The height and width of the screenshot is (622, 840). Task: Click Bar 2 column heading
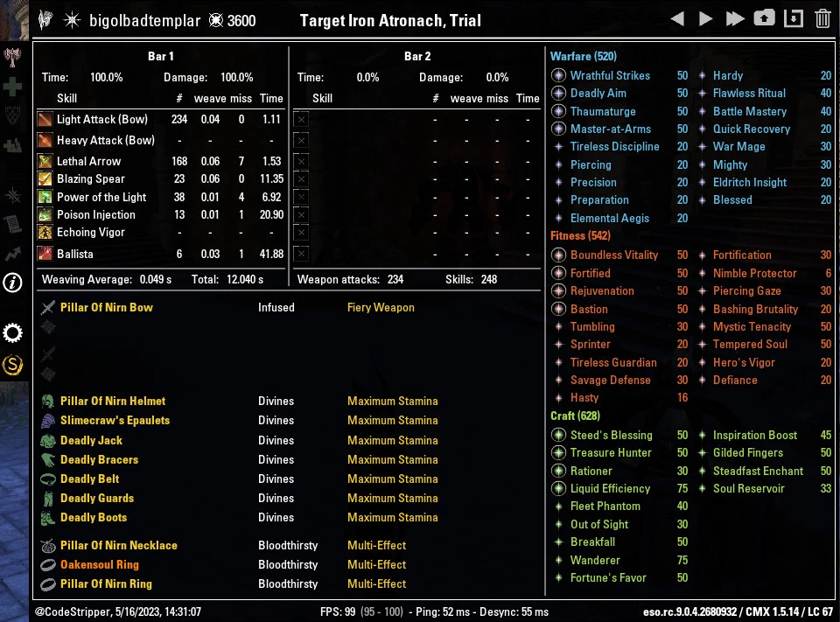(x=417, y=56)
